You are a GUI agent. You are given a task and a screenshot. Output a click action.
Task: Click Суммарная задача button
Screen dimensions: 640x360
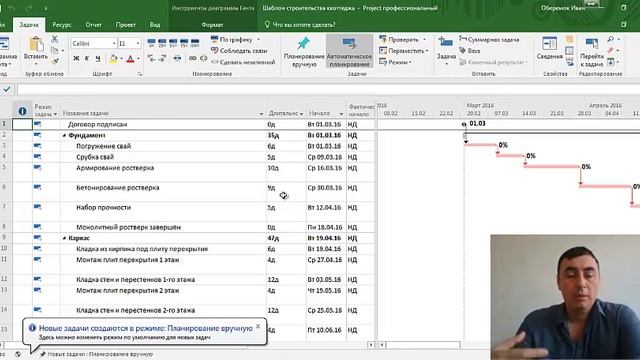click(489, 40)
